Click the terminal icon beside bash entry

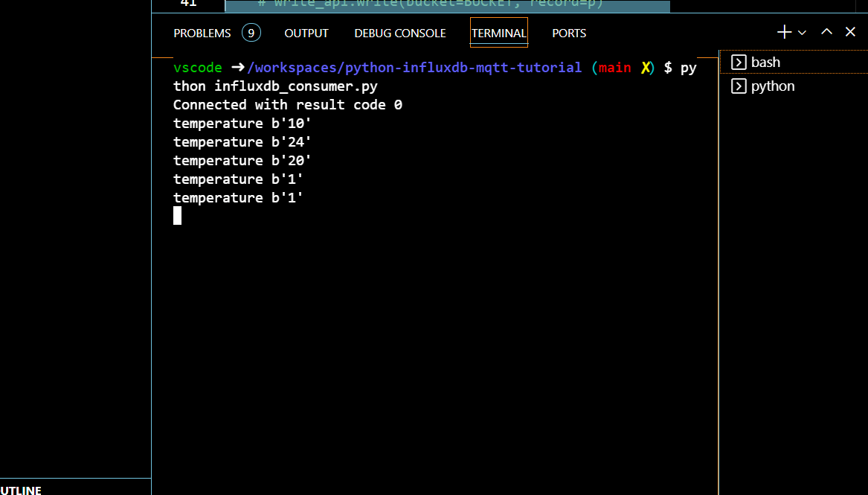(739, 62)
